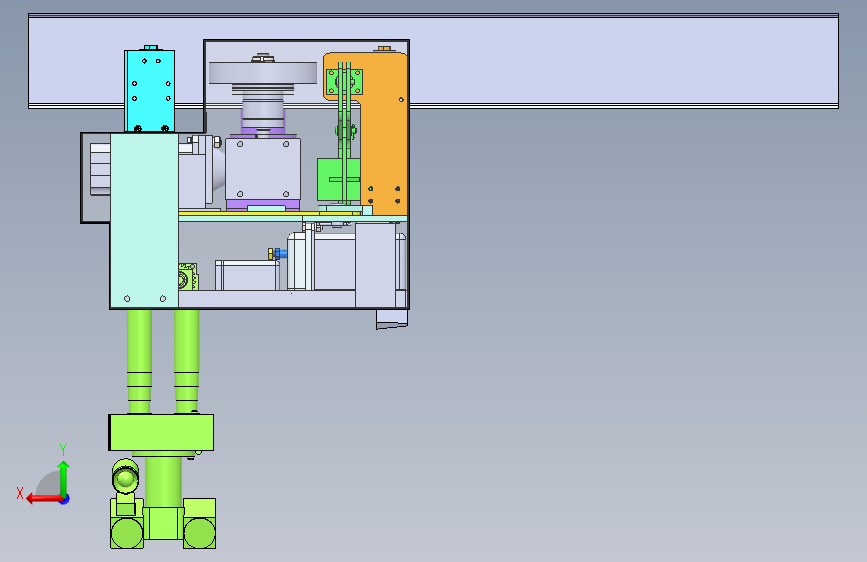Select the cyan block with bolt holes

pyautogui.click(x=150, y=90)
